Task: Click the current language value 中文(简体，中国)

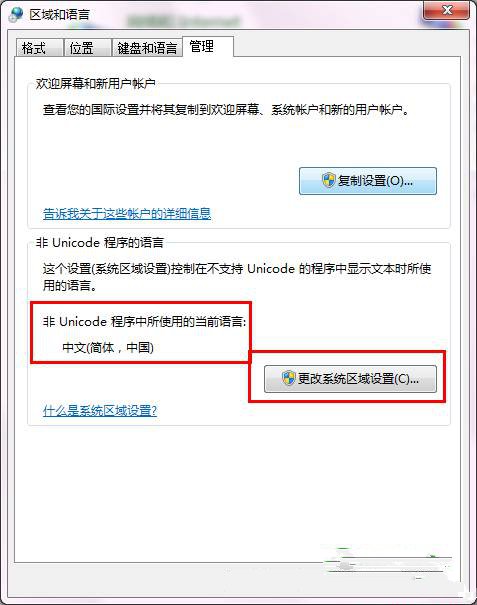Action: 108,348
